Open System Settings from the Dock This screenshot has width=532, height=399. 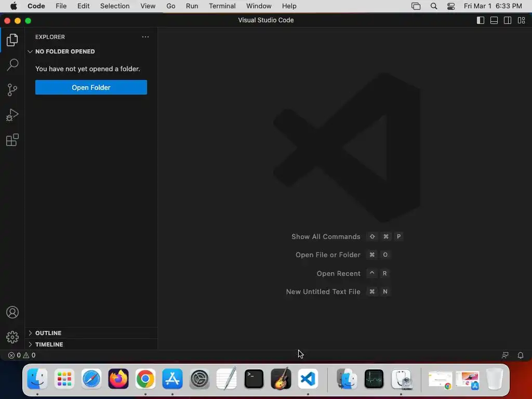pos(199,379)
